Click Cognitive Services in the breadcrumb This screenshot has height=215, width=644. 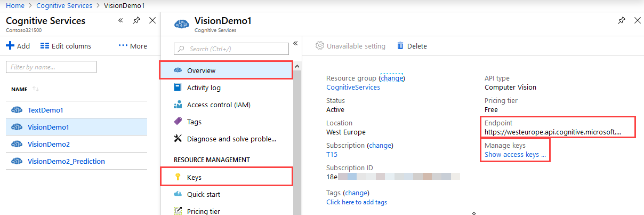tap(64, 5)
